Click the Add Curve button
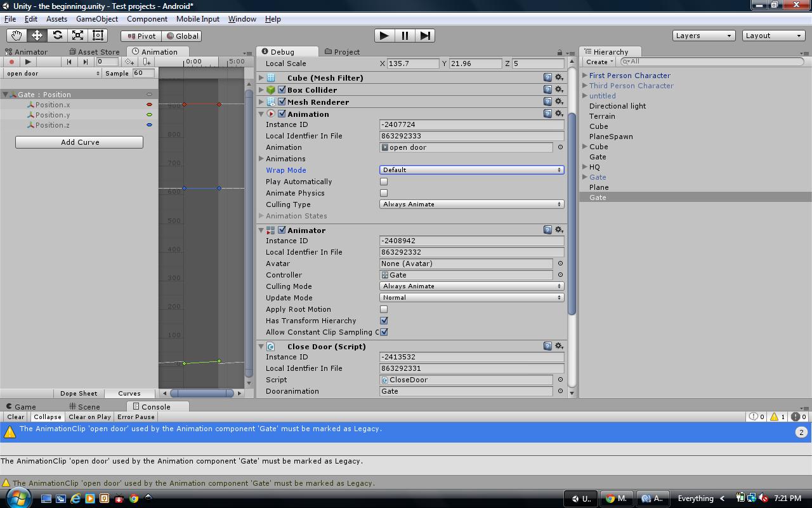The width and height of the screenshot is (812, 508). [x=79, y=142]
